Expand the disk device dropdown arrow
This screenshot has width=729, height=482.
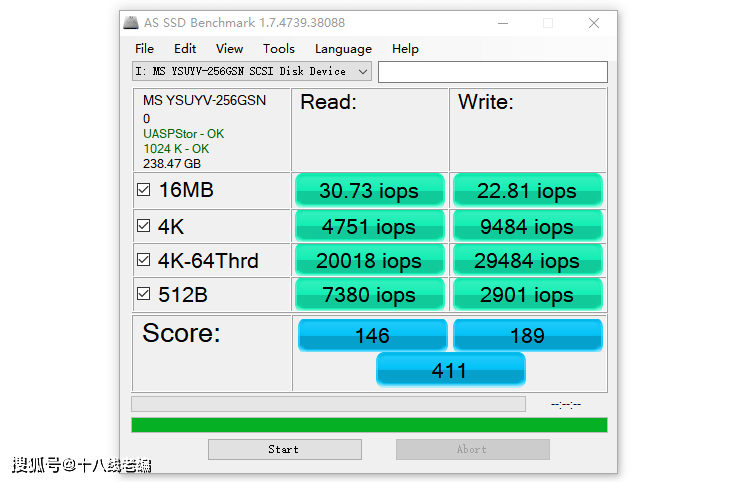pyautogui.click(x=363, y=72)
